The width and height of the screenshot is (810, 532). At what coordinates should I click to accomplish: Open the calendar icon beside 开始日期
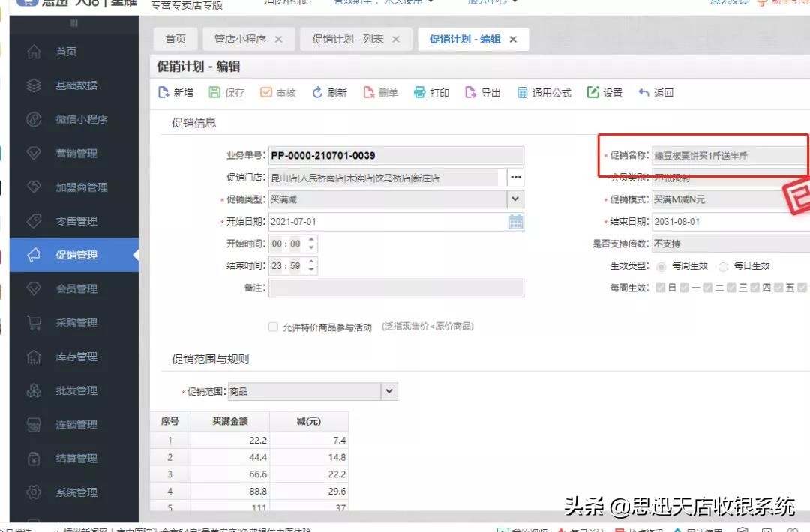point(515,222)
